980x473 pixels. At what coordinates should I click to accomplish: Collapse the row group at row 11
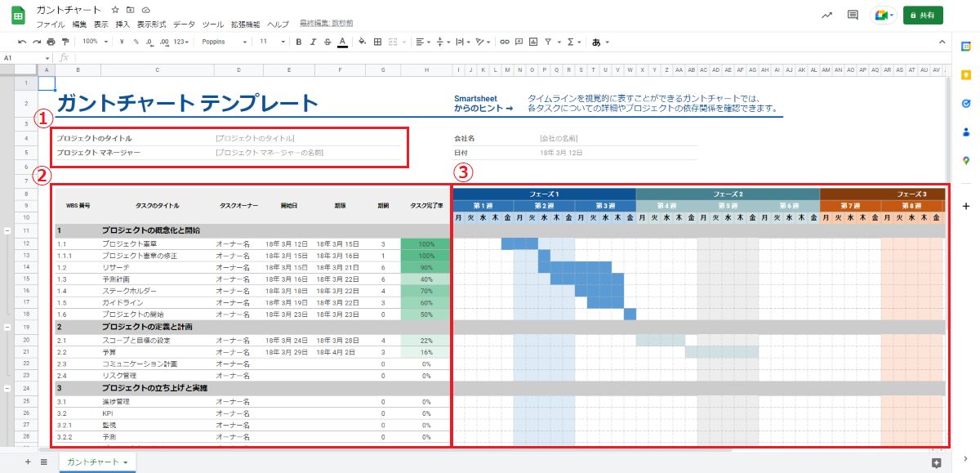click(7, 231)
